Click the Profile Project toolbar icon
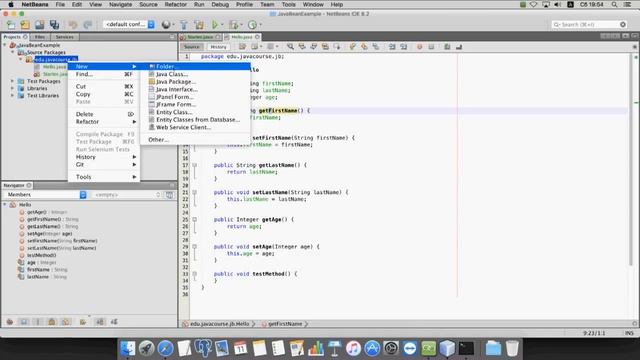 [x=252, y=25]
